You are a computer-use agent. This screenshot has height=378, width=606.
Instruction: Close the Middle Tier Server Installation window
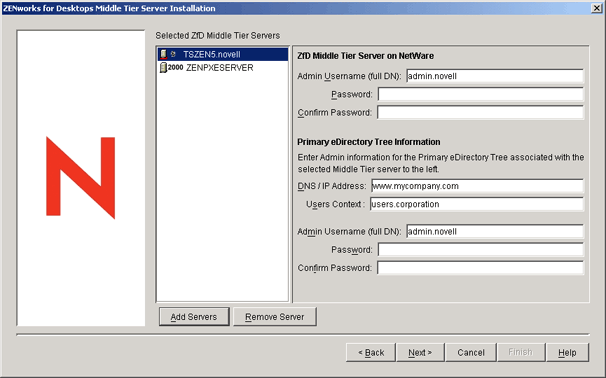597,8
